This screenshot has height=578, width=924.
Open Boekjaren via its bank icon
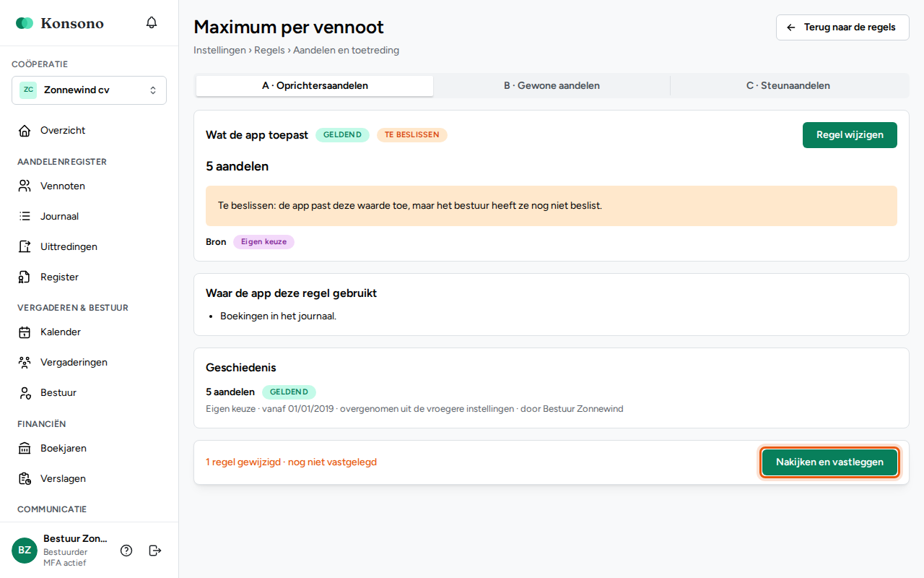(25, 449)
